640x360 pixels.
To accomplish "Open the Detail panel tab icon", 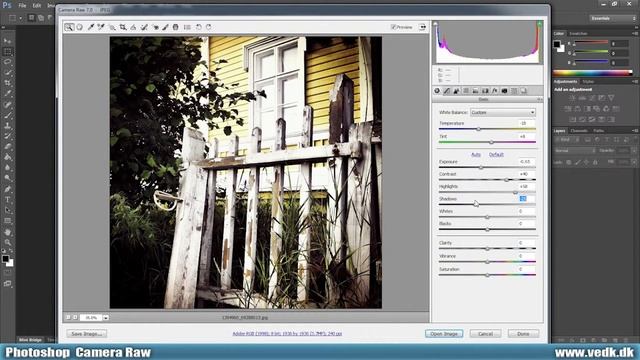I will [456, 91].
